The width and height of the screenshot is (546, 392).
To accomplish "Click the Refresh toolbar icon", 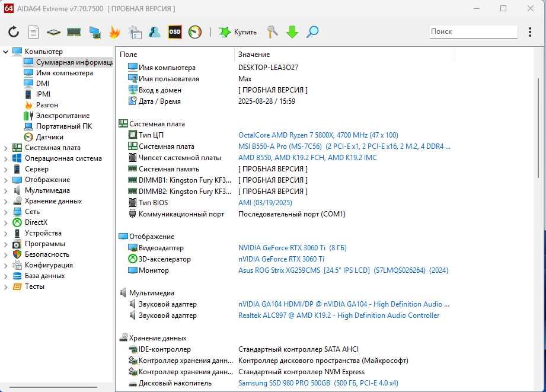I will 14,32.
